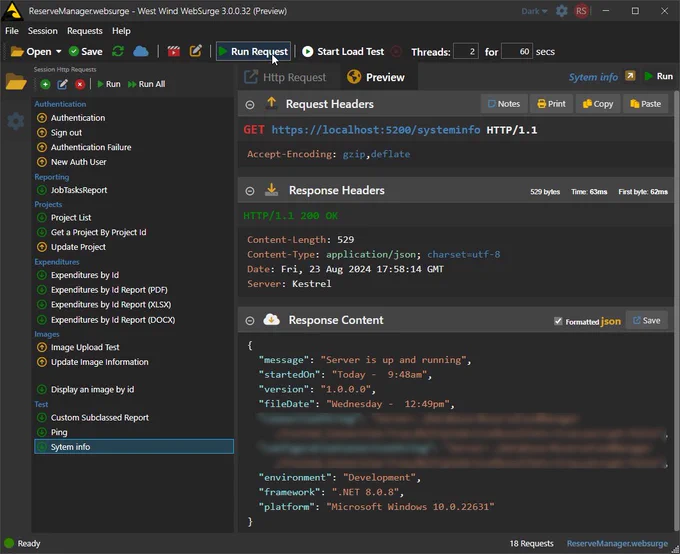Click the green Ready status indicator

[x=9, y=543]
